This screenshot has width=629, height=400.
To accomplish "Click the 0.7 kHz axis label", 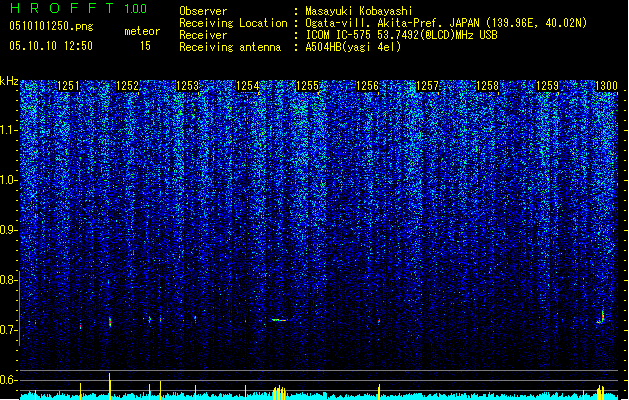I will tap(8, 330).
